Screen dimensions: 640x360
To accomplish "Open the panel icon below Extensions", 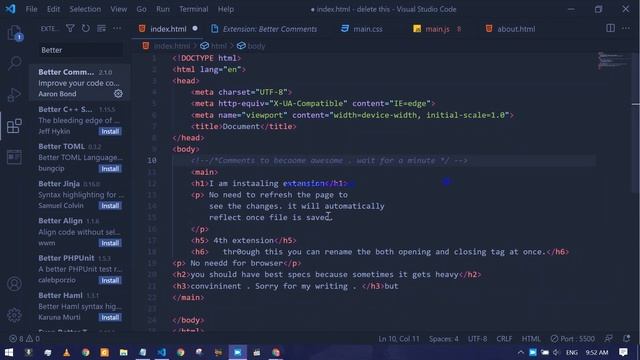I will 14,157.
